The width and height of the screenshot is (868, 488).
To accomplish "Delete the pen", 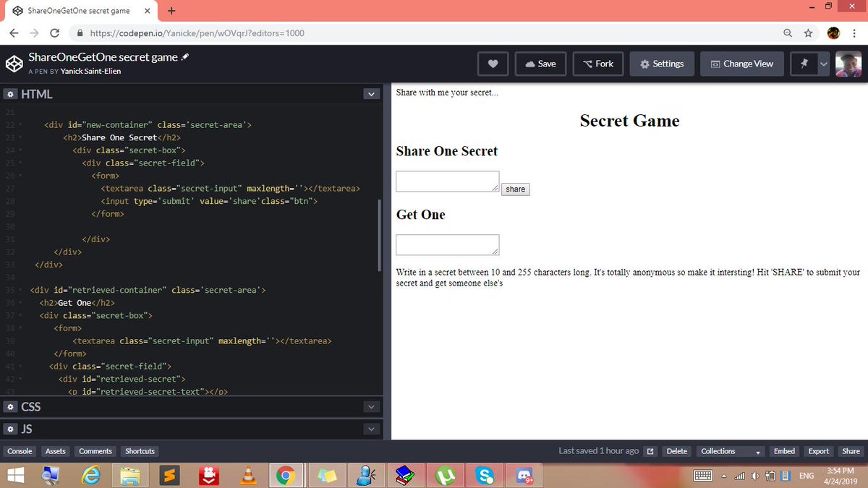I will coord(676,451).
